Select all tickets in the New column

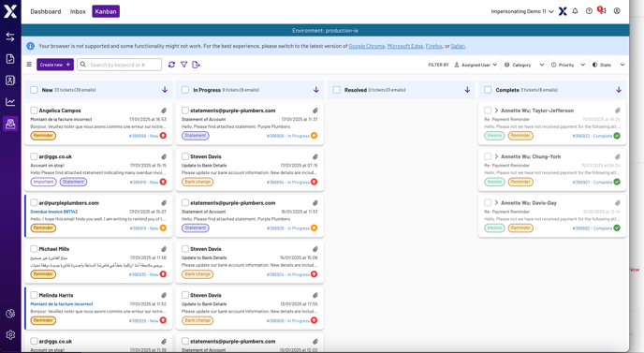pyautogui.click(x=34, y=90)
